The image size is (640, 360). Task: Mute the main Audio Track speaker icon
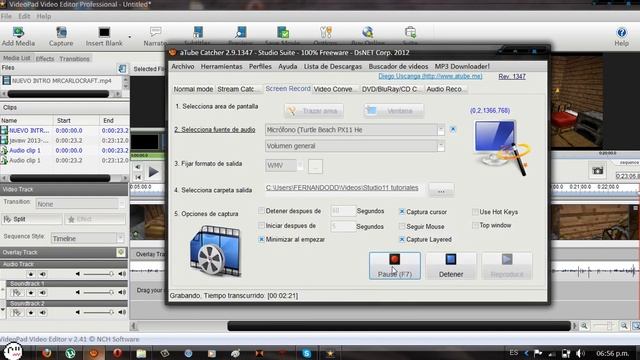click(x=43, y=274)
